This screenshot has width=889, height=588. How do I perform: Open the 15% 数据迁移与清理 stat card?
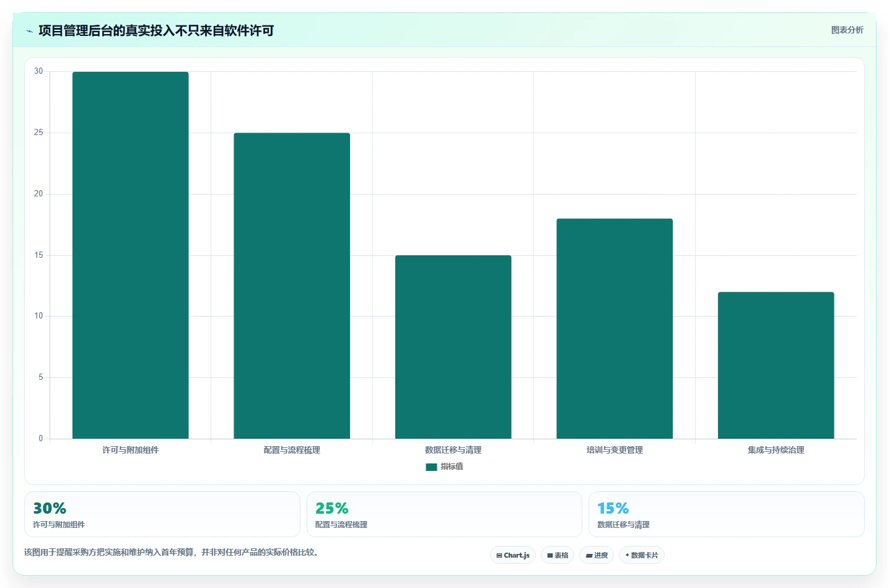pyautogui.click(x=727, y=514)
